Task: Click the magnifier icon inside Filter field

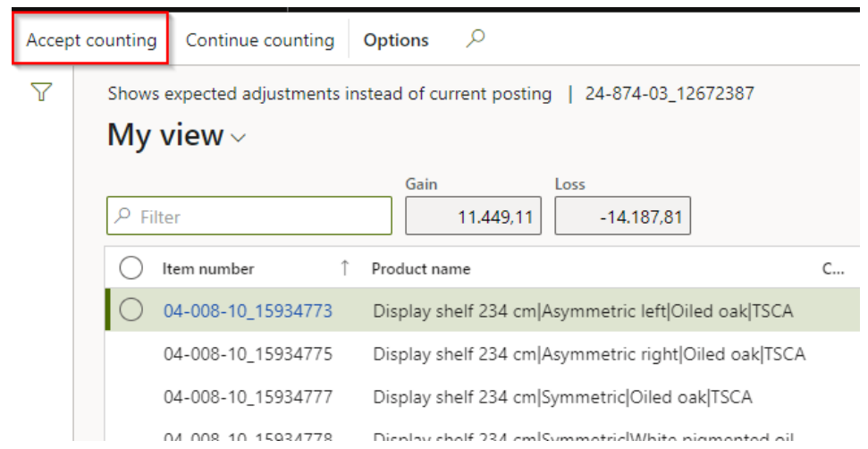Action: pyautogui.click(x=124, y=216)
